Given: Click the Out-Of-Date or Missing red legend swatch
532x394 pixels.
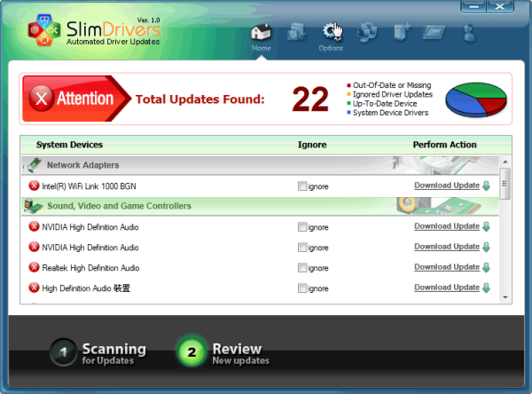Looking at the screenshot, I should point(348,85).
